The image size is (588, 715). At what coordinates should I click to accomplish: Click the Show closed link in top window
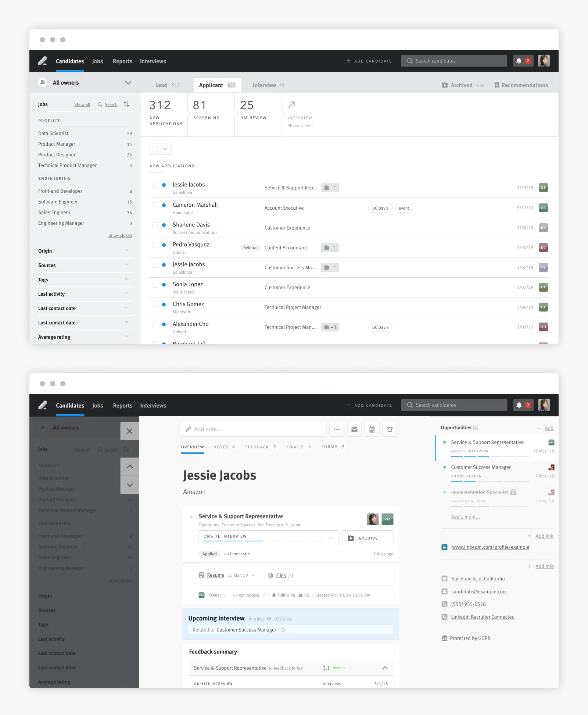tap(120, 235)
